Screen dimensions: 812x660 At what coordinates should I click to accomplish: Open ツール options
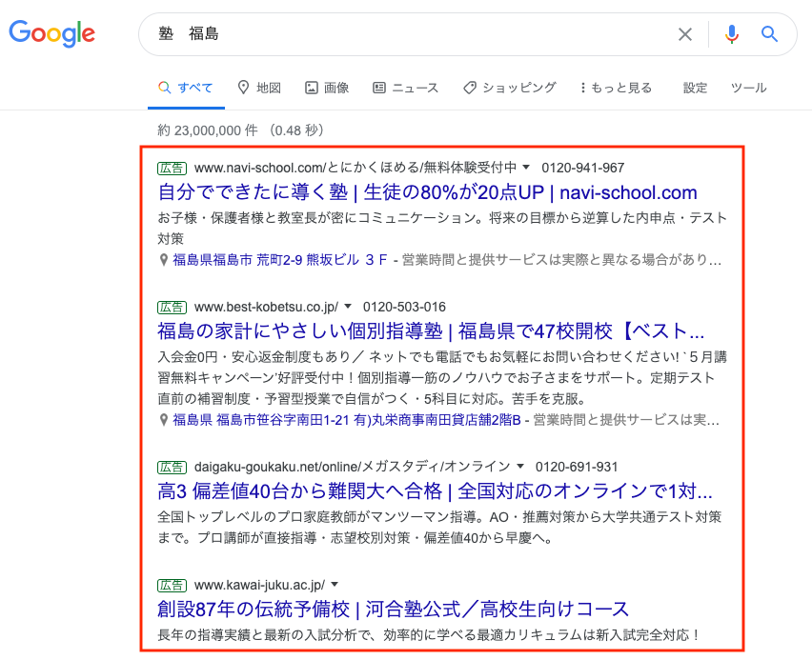[748, 88]
